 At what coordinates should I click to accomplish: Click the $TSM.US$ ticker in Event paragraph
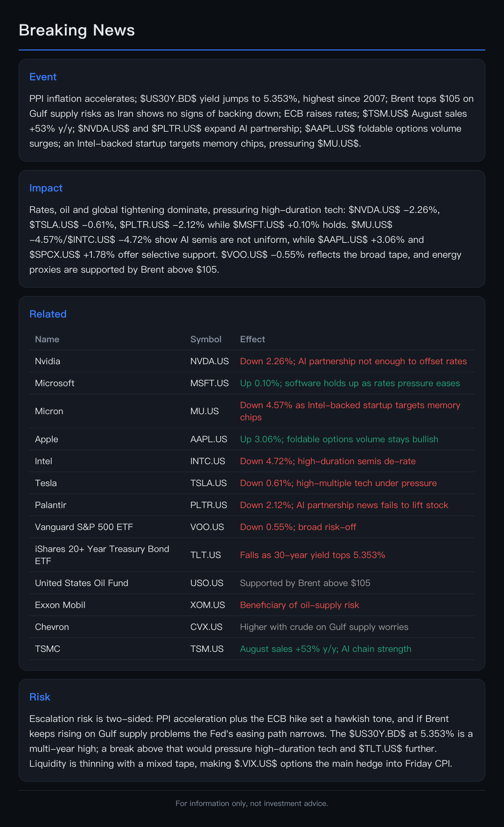385,113
